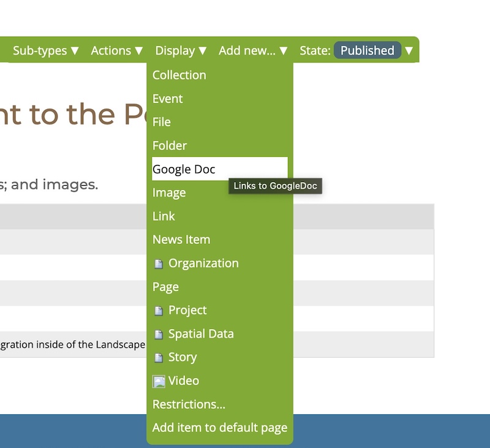Create a new Collection
490x448 pixels.
coord(178,75)
